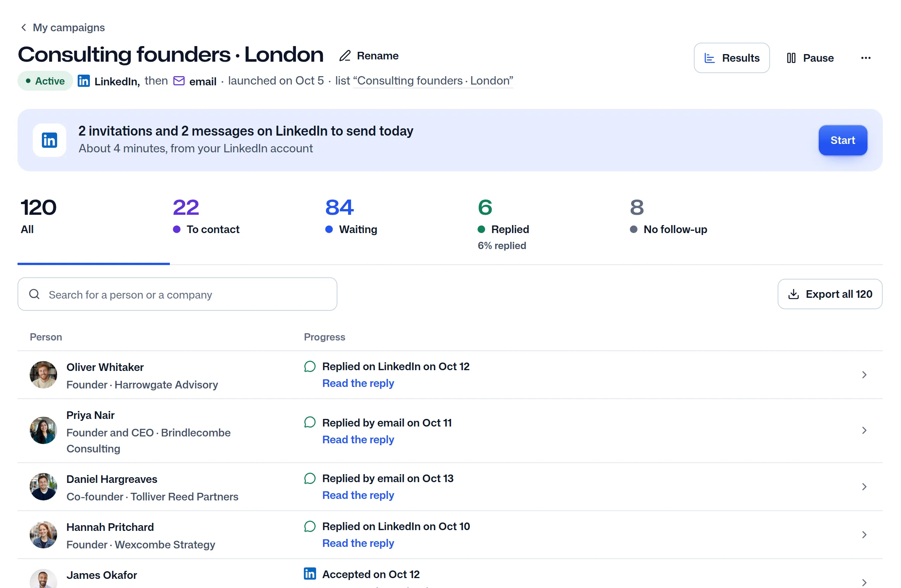Viewport: 901px width, 588px height.
Task: Expand Priya Nair's row with the chevron
Action: (x=864, y=430)
